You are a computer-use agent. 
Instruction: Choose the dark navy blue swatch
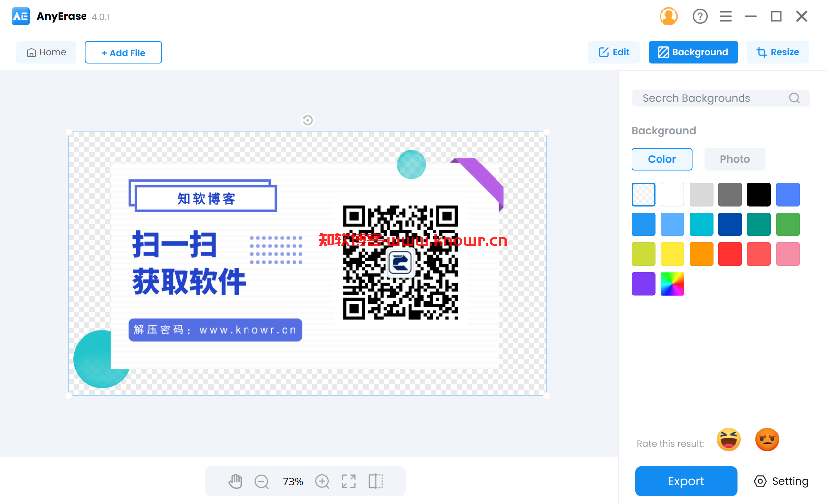click(x=730, y=224)
